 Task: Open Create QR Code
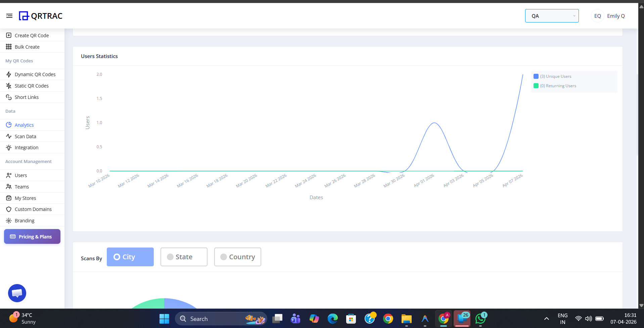tap(32, 35)
